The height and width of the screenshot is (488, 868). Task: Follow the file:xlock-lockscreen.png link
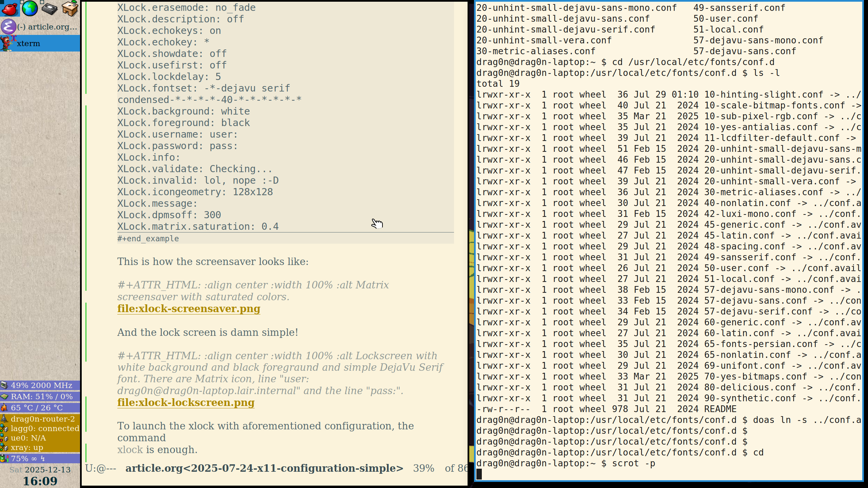[186, 403]
